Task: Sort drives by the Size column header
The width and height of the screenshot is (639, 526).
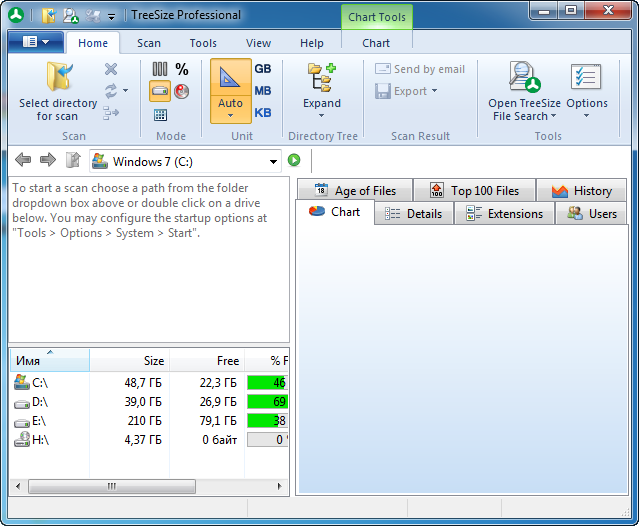Action: point(129,360)
